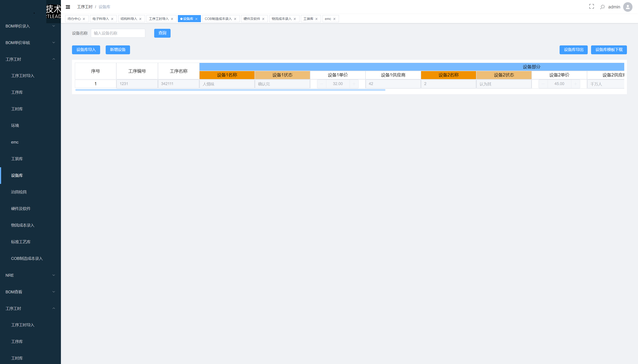638x364 pixels.
Task: Close the 电子料导入 tab
Action: [x=112, y=19]
